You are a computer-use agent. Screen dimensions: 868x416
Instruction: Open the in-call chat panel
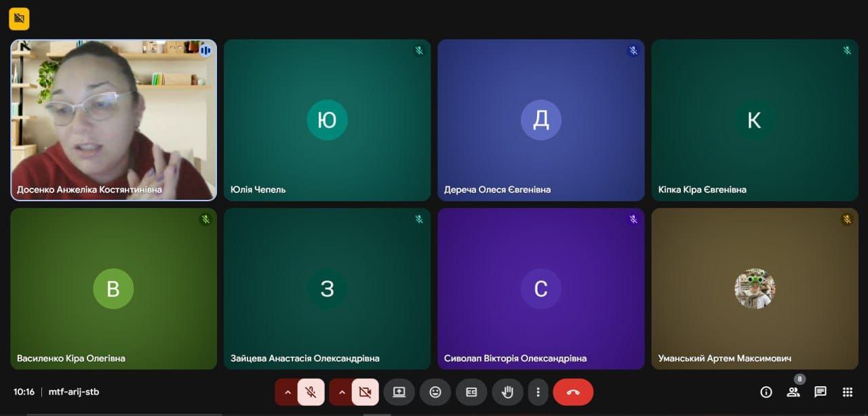820,392
